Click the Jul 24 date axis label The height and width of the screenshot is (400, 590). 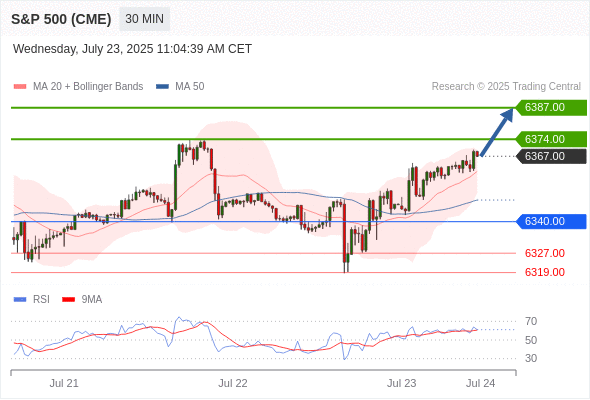click(x=481, y=383)
